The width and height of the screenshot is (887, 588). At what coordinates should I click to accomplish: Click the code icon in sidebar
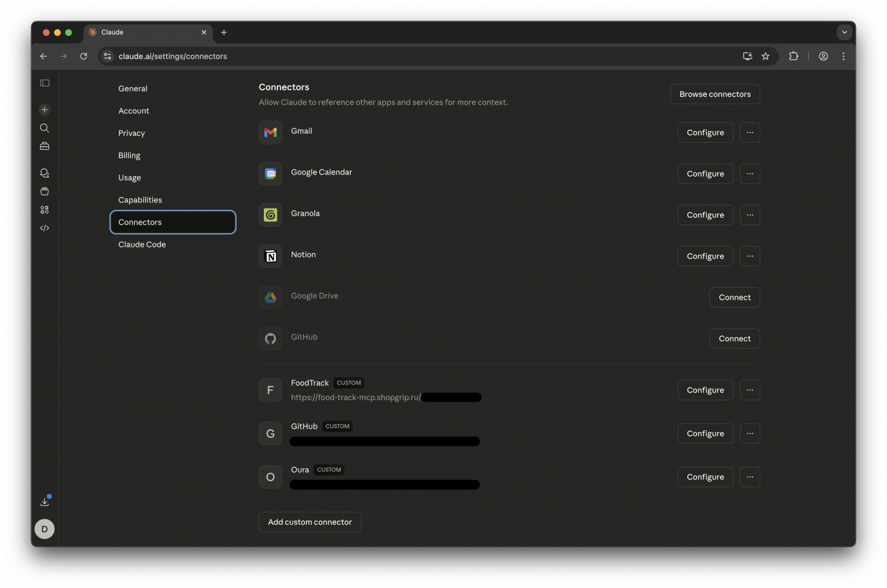click(45, 228)
